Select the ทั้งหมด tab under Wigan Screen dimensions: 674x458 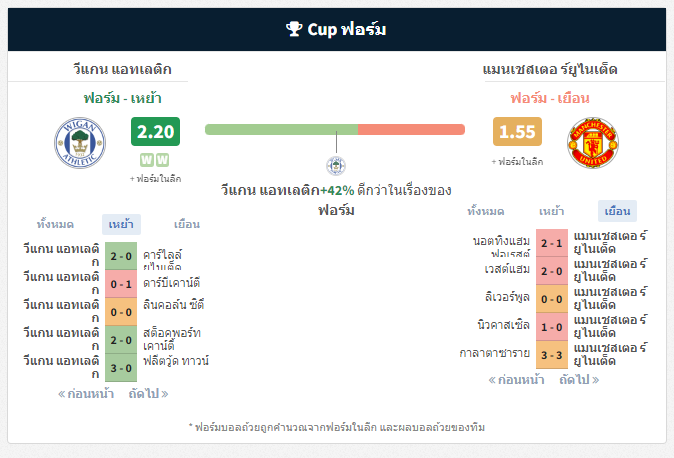pos(55,224)
